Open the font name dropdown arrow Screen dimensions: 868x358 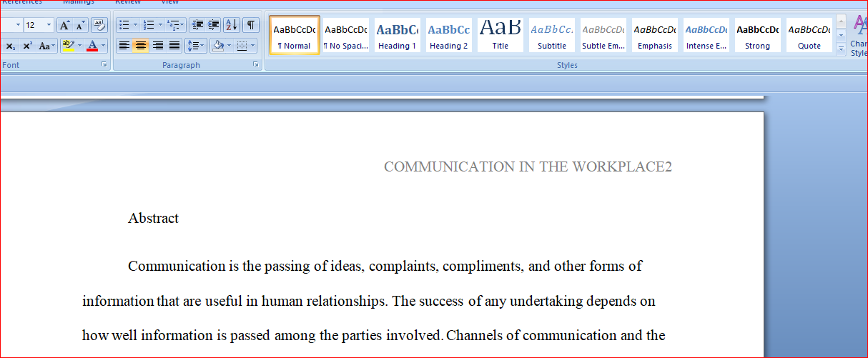coord(18,25)
